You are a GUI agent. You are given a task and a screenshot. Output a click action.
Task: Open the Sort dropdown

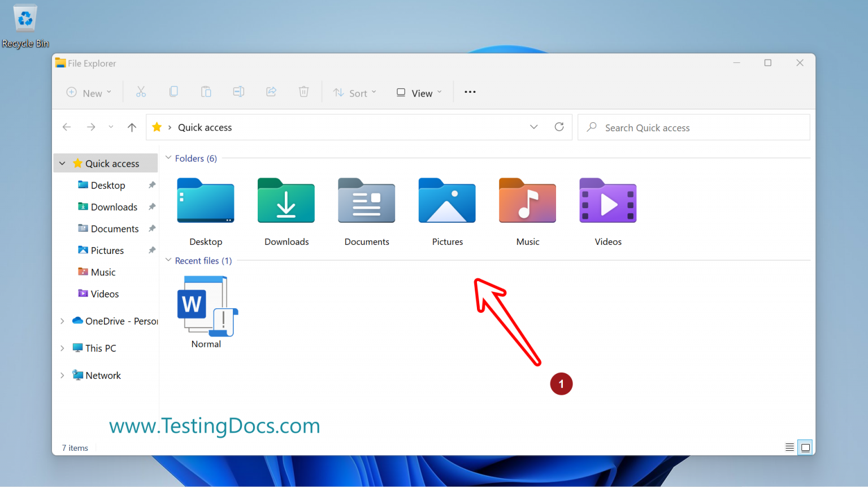(355, 92)
